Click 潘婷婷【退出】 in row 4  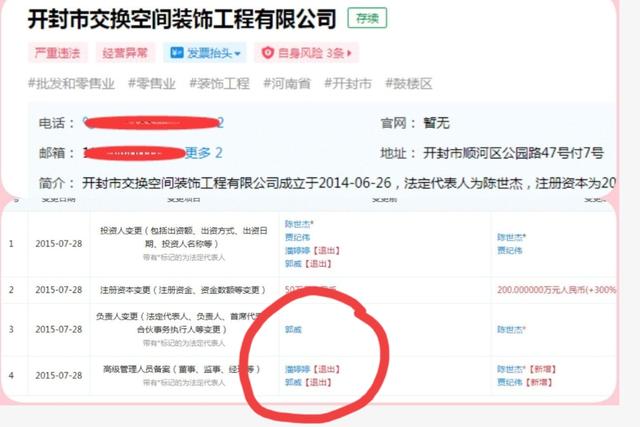pos(312,369)
